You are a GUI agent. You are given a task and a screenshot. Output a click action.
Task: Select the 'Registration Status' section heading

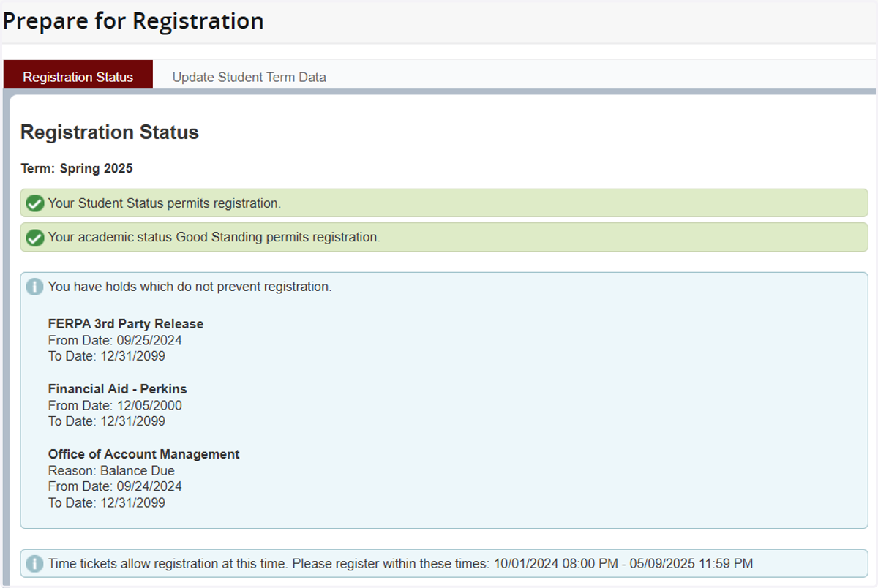[x=110, y=132]
